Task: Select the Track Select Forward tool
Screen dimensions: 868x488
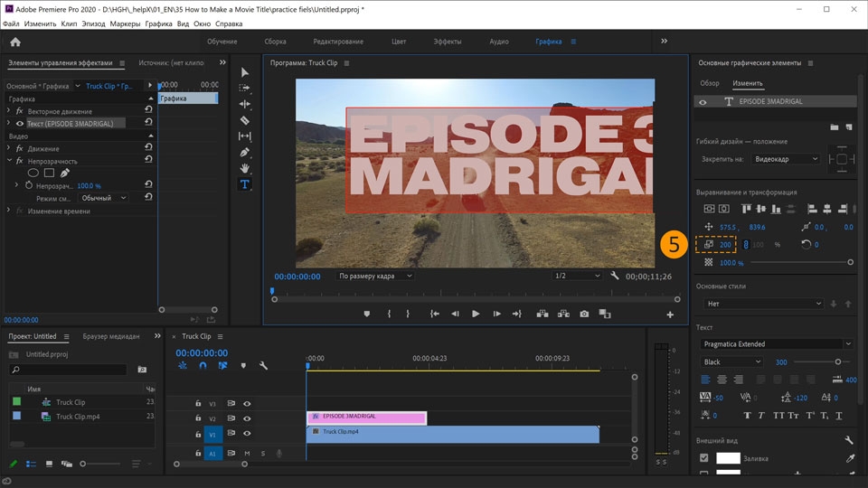Action: coord(244,88)
